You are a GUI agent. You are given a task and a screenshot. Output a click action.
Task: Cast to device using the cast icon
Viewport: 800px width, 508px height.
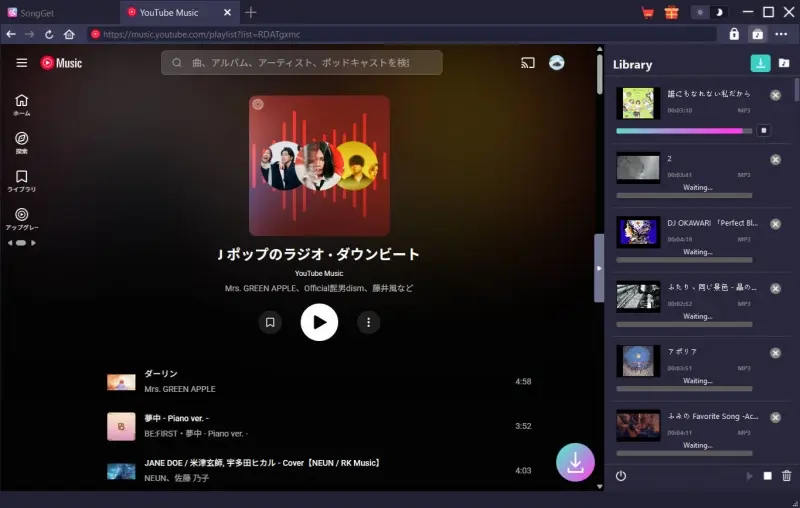coord(528,63)
